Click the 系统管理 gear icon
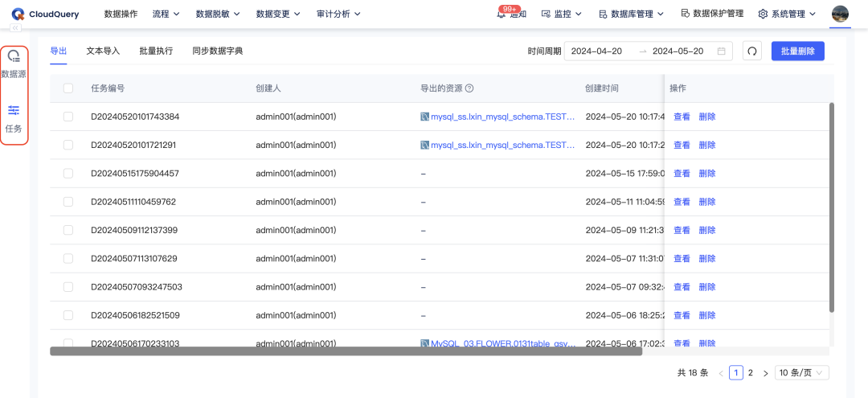Image resolution: width=868 pixels, height=398 pixels. [x=763, y=14]
